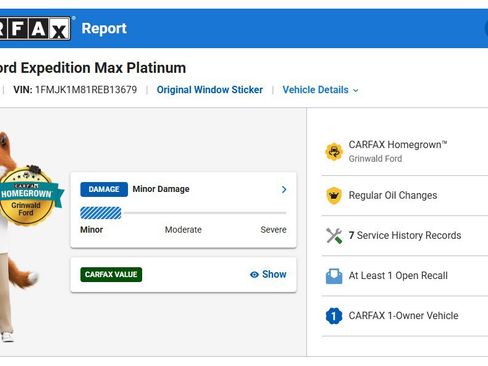Click the CARFAX Homegrown badge icon
The image size is (488, 366).
coord(334,152)
